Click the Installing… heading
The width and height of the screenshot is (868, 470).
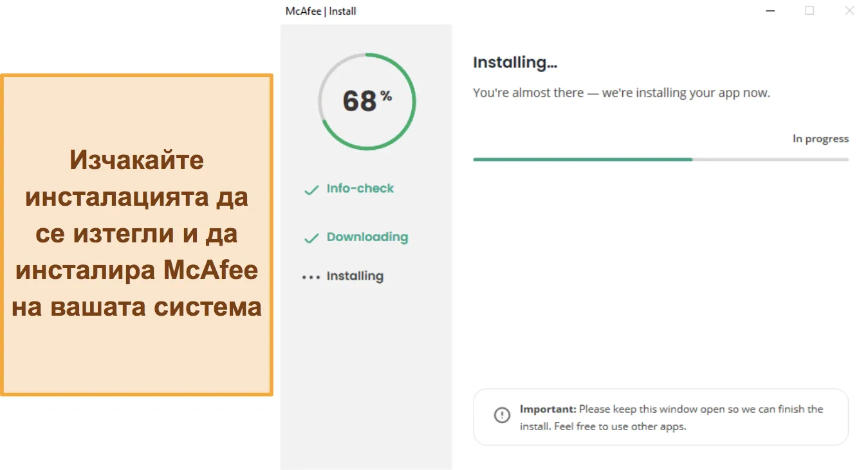[515, 62]
